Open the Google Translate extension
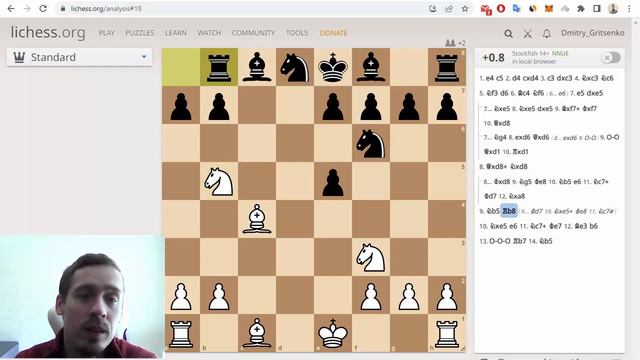The width and height of the screenshot is (640, 360). [517, 9]
